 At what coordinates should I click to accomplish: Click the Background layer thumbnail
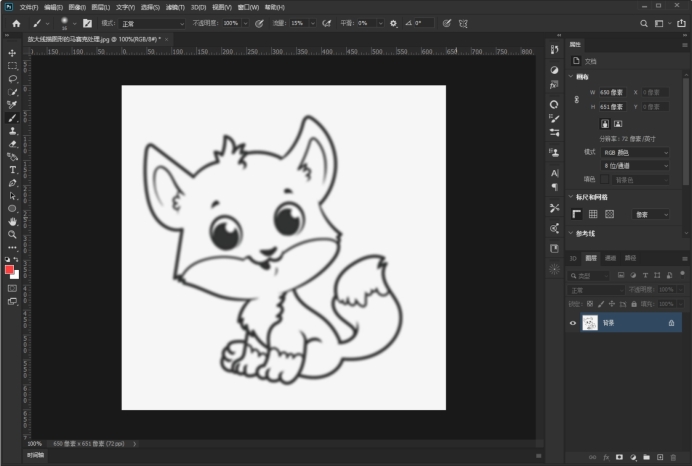click(x=590, y=323)
